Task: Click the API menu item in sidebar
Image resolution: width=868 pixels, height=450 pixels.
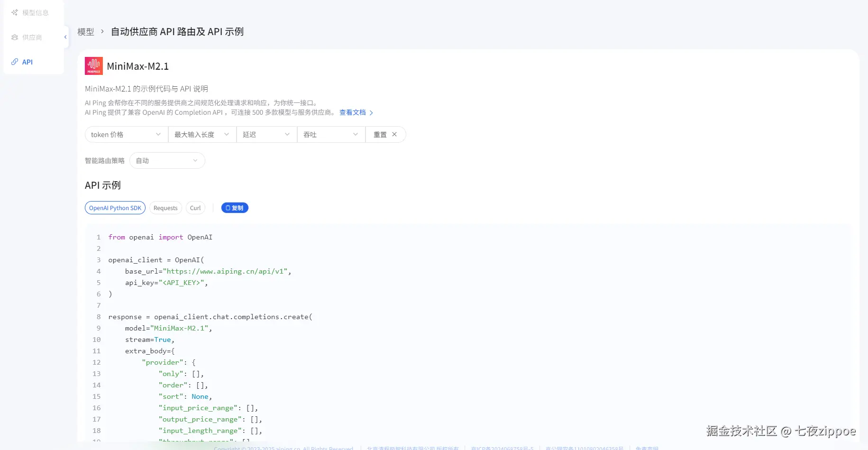Action: [x=27, y=62]
